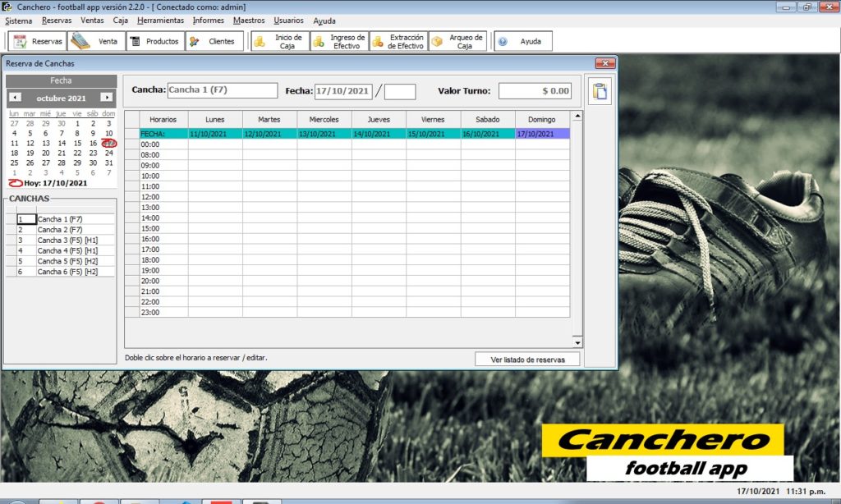Open the Maestros menu

[249, 21]
